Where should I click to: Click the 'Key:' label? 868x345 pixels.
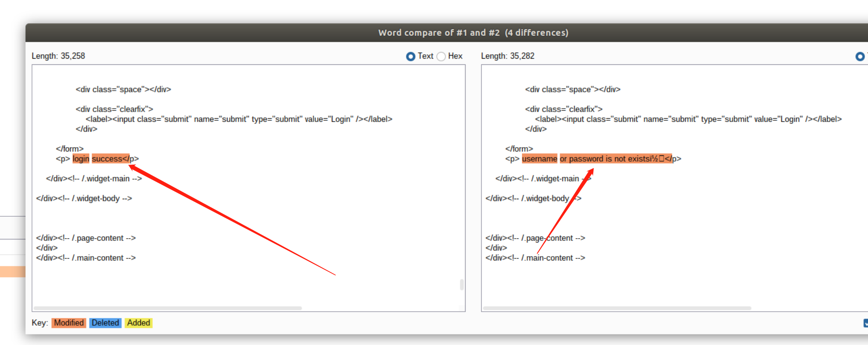[x=40, y=323]
